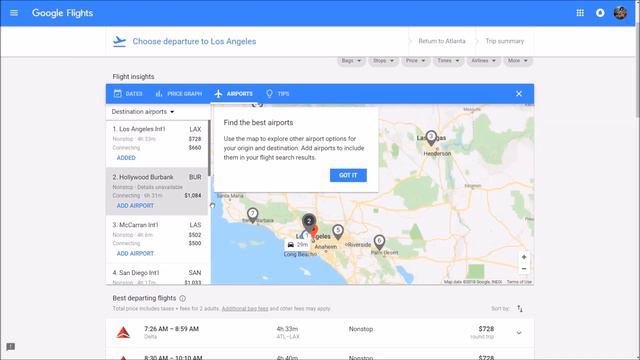
Task: Click the departing plane icon
Action: (x=119, y=41)
